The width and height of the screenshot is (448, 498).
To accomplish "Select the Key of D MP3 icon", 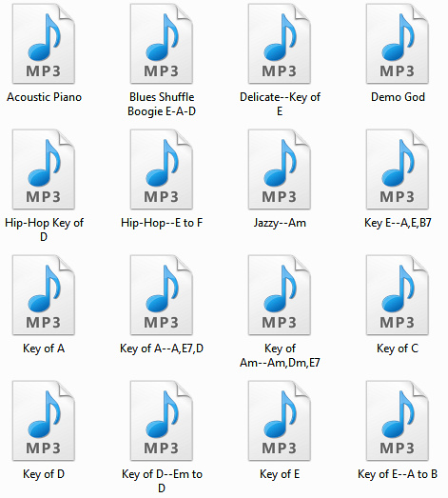I will (x=44, y=421).
